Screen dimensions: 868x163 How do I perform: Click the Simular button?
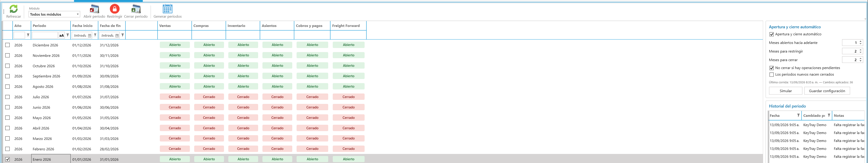tap(785, 91)
